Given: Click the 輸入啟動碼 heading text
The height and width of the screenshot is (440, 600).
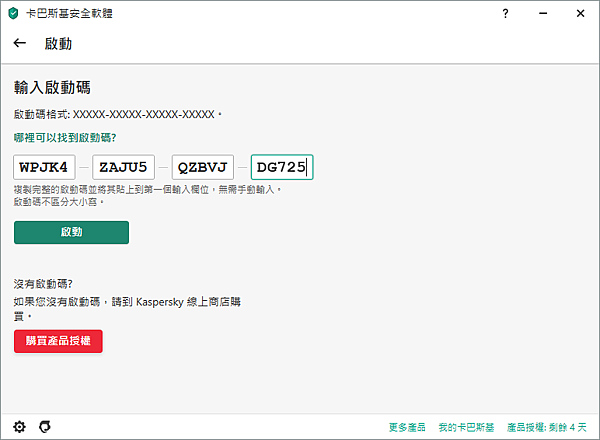Looking at the screenshot, I should click(52, 87).
